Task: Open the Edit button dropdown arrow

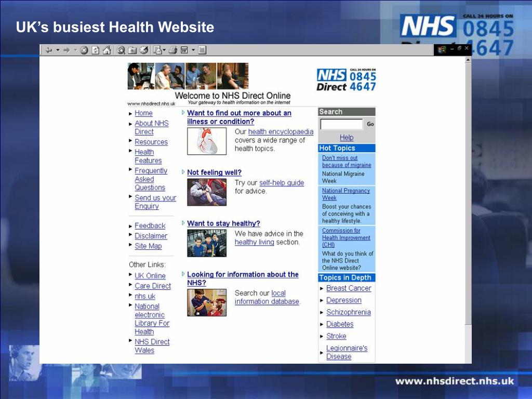Action: click(193, 50)
